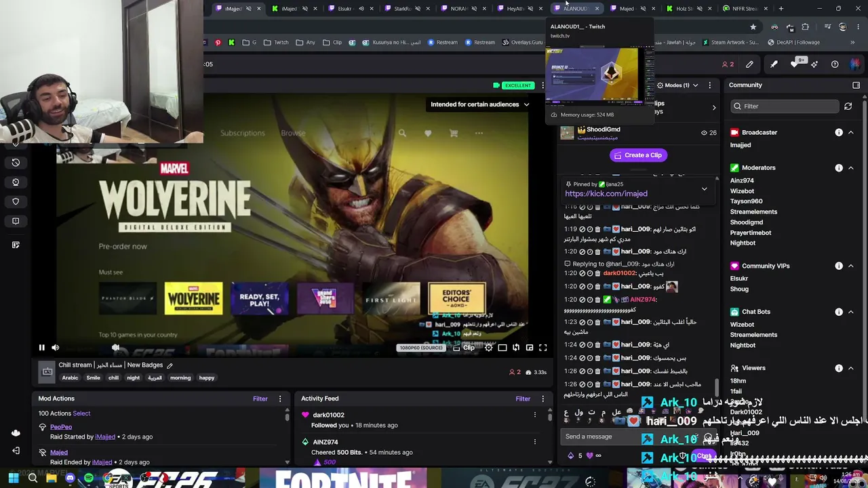868x488 pixels.
Task: Edit the stream title with the pencil
Action: tap(170, 365)
